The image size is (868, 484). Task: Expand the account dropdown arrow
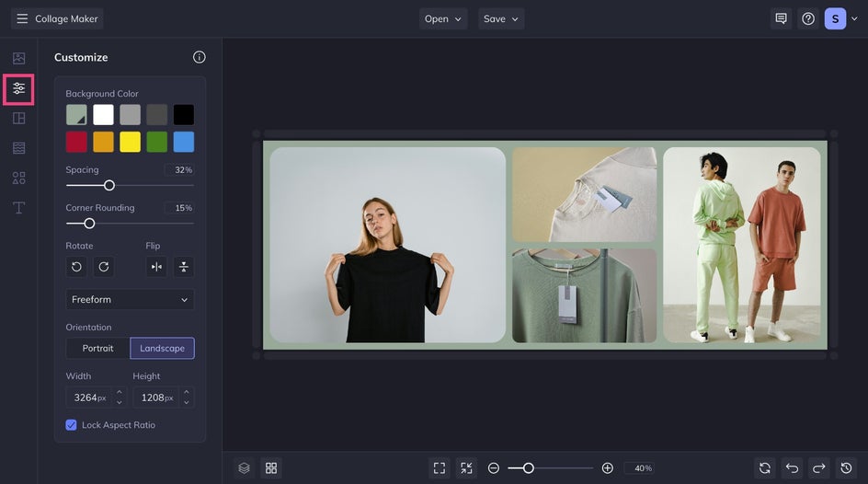pyautogui.click(x=854, y=18)
